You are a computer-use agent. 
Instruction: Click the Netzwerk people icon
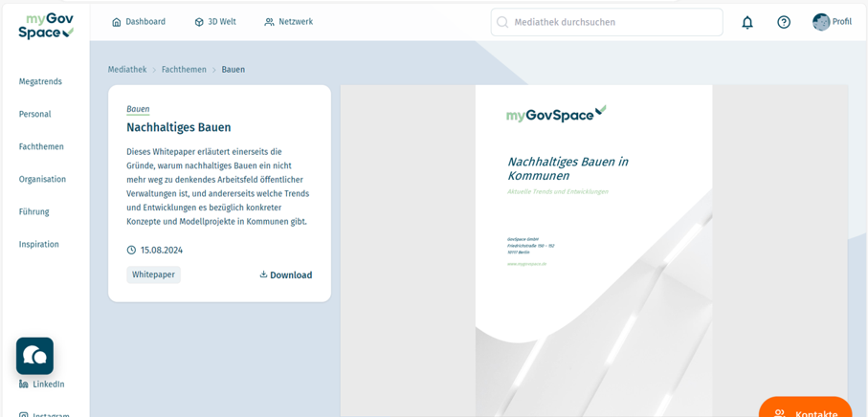coord(269,22)
